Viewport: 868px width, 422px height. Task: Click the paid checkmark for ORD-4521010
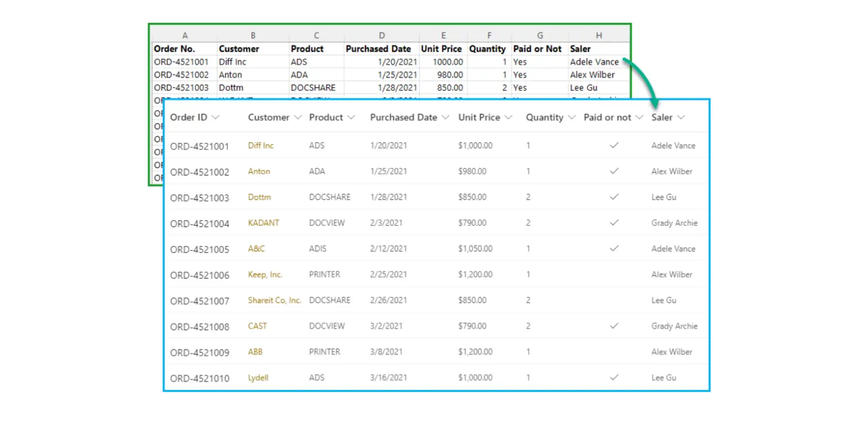pyautogui.click(x=614, y=378)
